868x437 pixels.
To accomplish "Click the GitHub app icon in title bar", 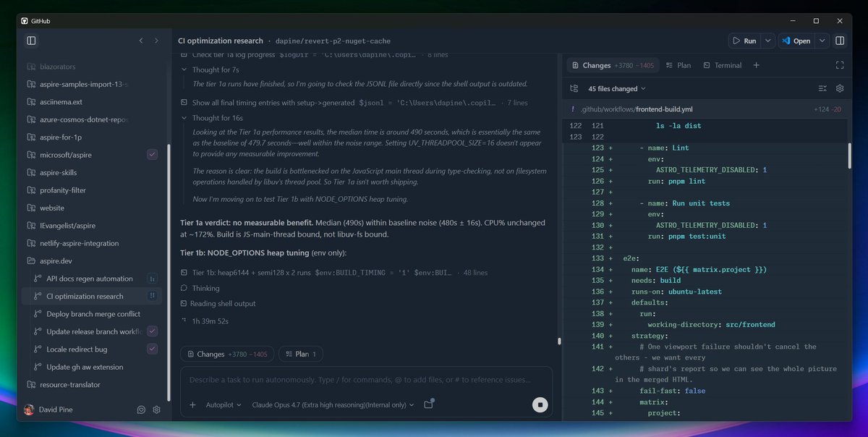I will click(25, 21).
